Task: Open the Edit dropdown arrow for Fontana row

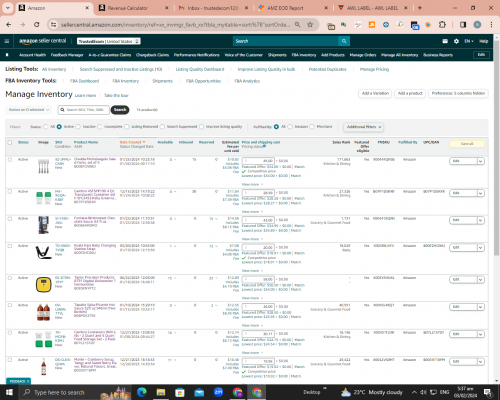Action: click(x=480, y=220)
